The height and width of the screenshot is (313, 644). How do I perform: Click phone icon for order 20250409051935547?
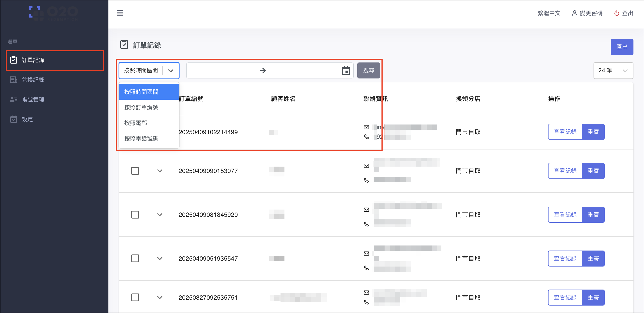coord(366,268)
